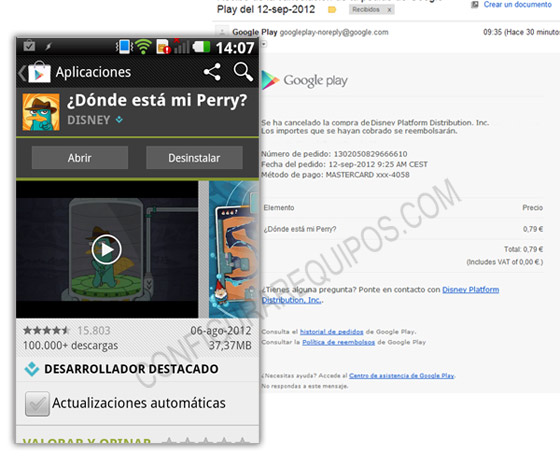The height and width of the screenshot is (467, 560).
Task: Open Centro de asistencia de Google Play link
Action: click(x=402, y=376)
